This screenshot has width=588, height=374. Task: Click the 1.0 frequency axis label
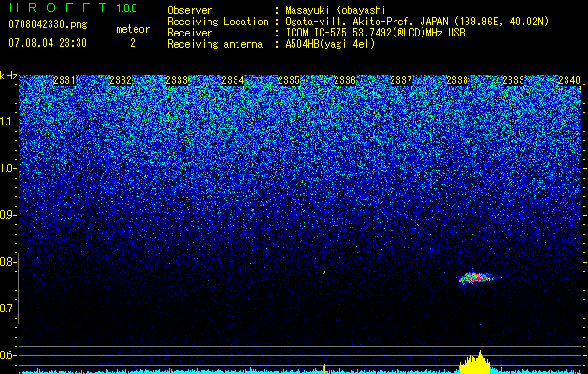point(7,168)
